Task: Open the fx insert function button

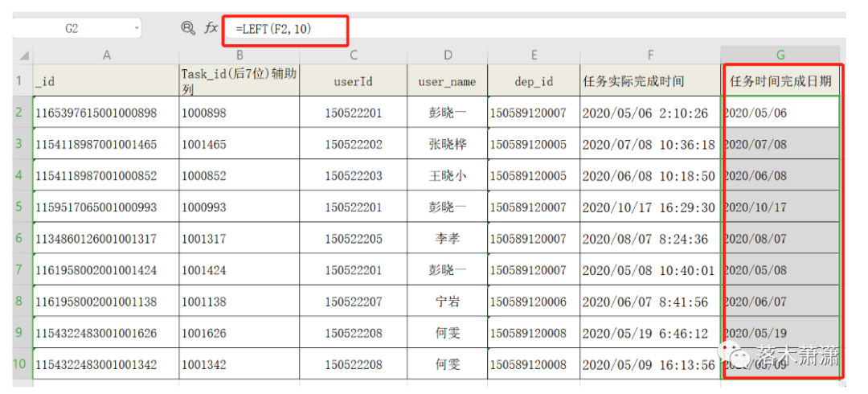Action: tap(211, 28)
